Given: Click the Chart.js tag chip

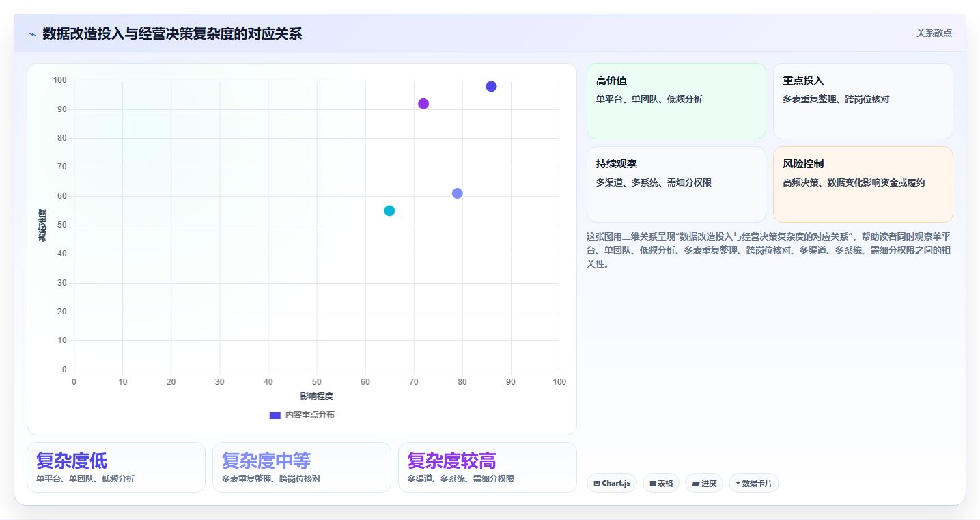Looking at the screenshot, I should tap(612, 483).
